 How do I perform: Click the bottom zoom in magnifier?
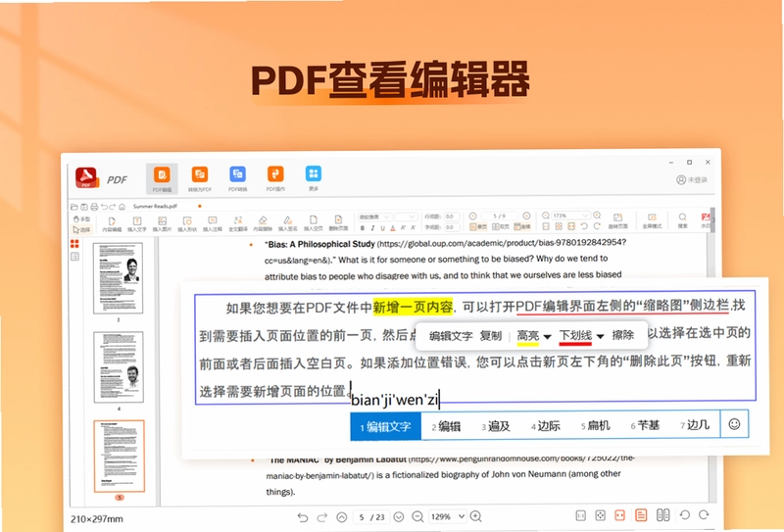click(476, 516)
